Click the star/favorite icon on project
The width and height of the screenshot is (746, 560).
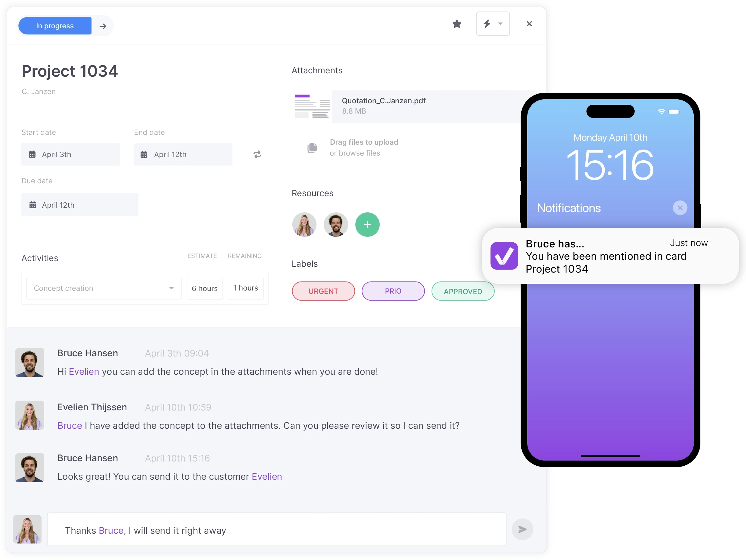(x=457, y=25)
